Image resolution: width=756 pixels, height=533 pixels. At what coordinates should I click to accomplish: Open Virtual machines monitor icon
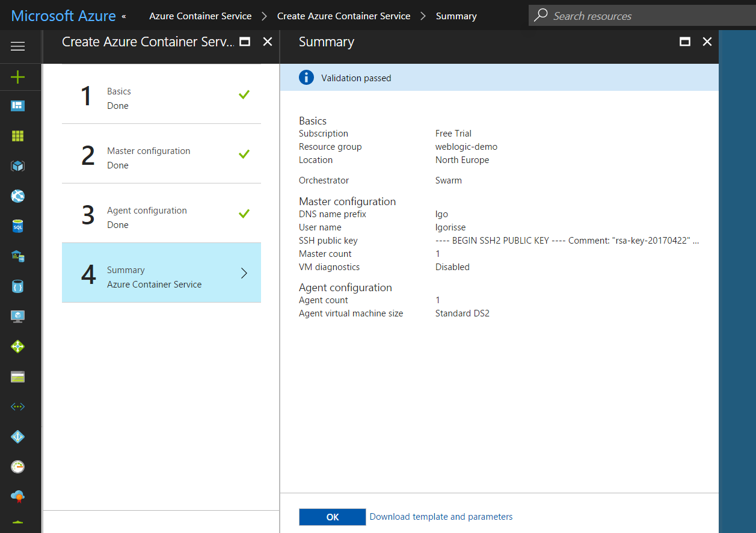pyautogui.click(x=18, y=316)
